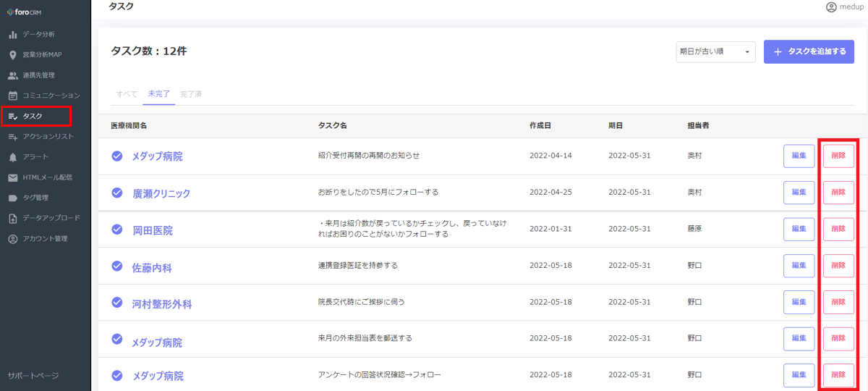Click the 期日 column header
Image resolution: width=868 pixels, height=391 pixels.
point(616,126)
